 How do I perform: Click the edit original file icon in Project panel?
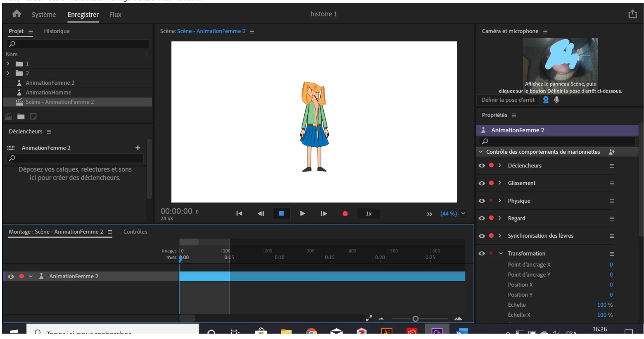33,117
